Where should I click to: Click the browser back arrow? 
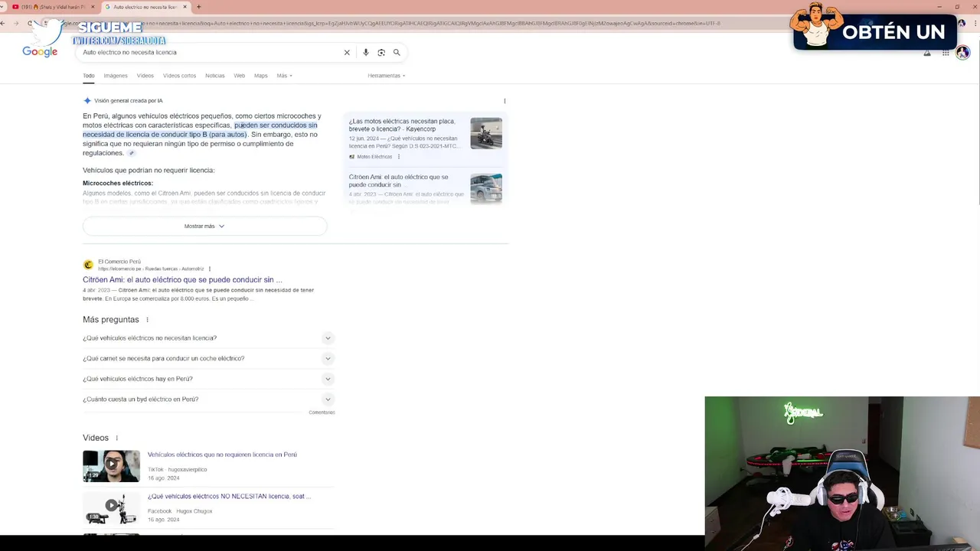3,23
